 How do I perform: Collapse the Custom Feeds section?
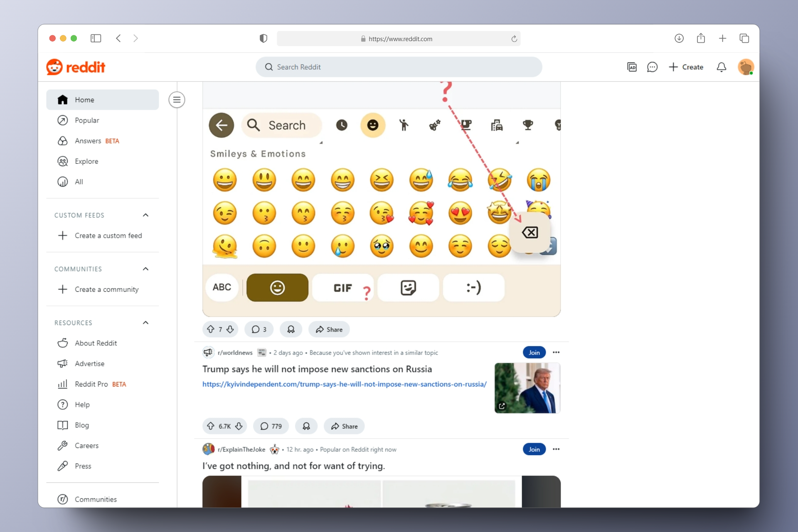pyautogui.click(x=145, y=215)
